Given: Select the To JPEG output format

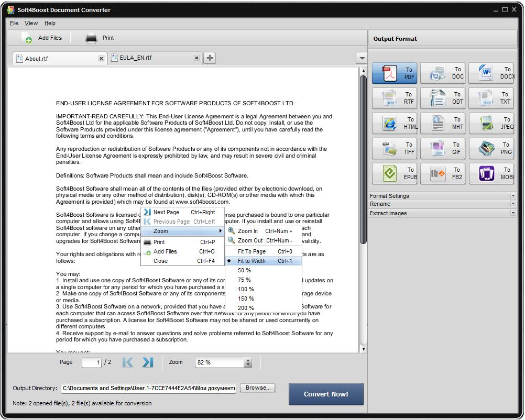Looking at the screenshot, I should coord(491,123).
